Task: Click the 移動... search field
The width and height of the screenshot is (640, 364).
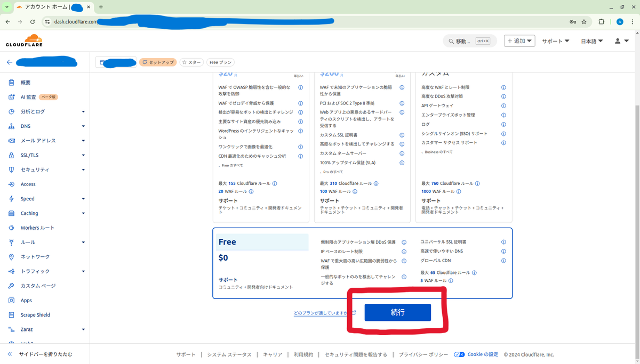Action: coord(469,41)
